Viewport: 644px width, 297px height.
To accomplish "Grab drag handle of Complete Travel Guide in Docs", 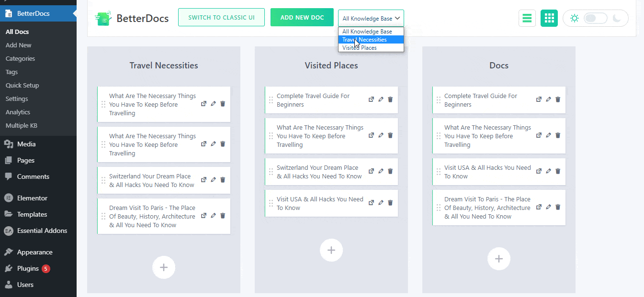I will 439,100.
